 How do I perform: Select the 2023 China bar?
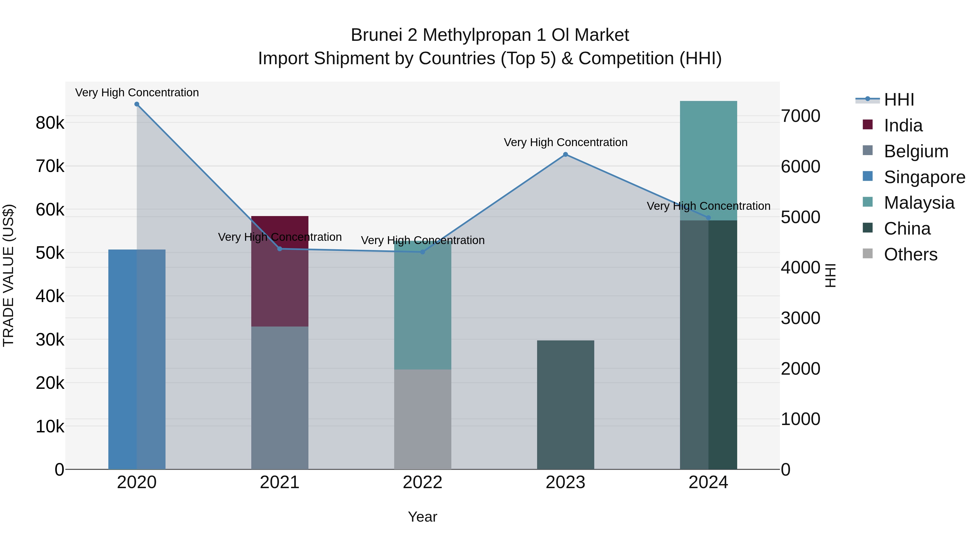(x=566, y=405)
